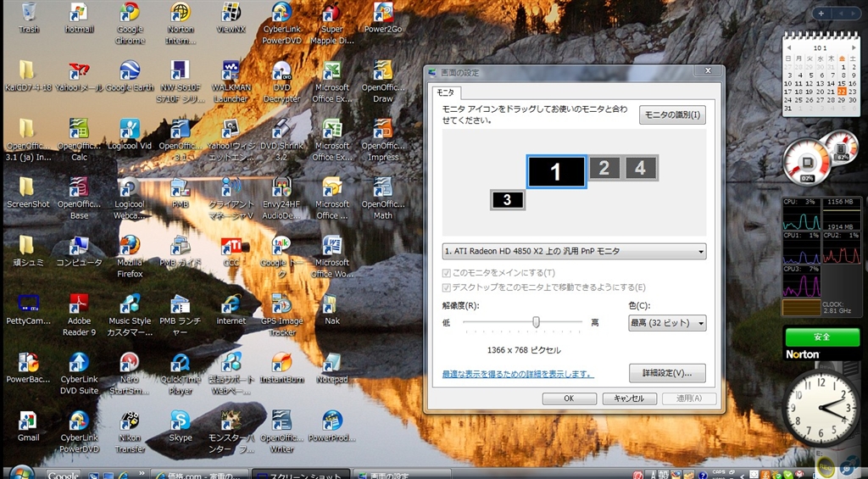This screenshot has height=479, width=868.
Task: Click the sidebar add gadget plus button
Action: (821, 14)
